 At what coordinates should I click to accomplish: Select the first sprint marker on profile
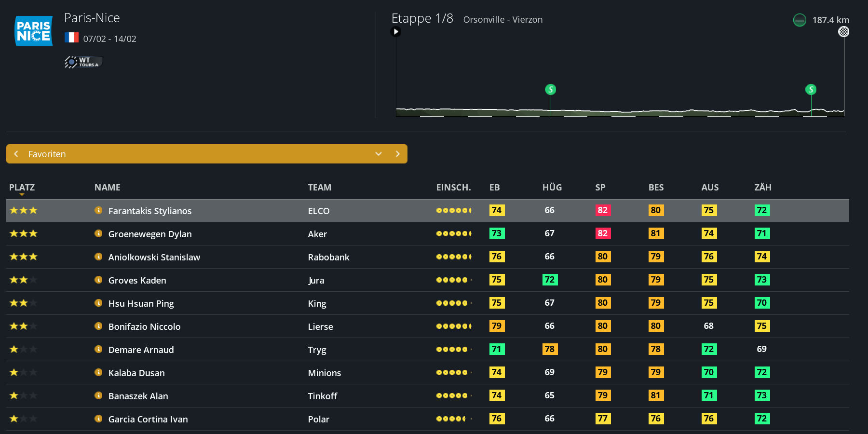pyautogui.click(x=550, y=89)
